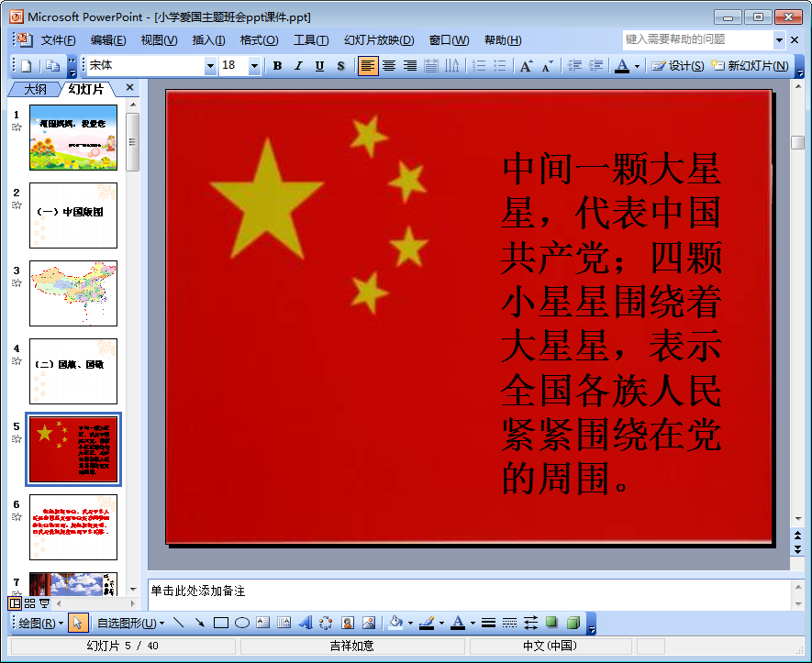Select the Rectangle drawing tool
This screenshot has width=812, height=663.
220,623
